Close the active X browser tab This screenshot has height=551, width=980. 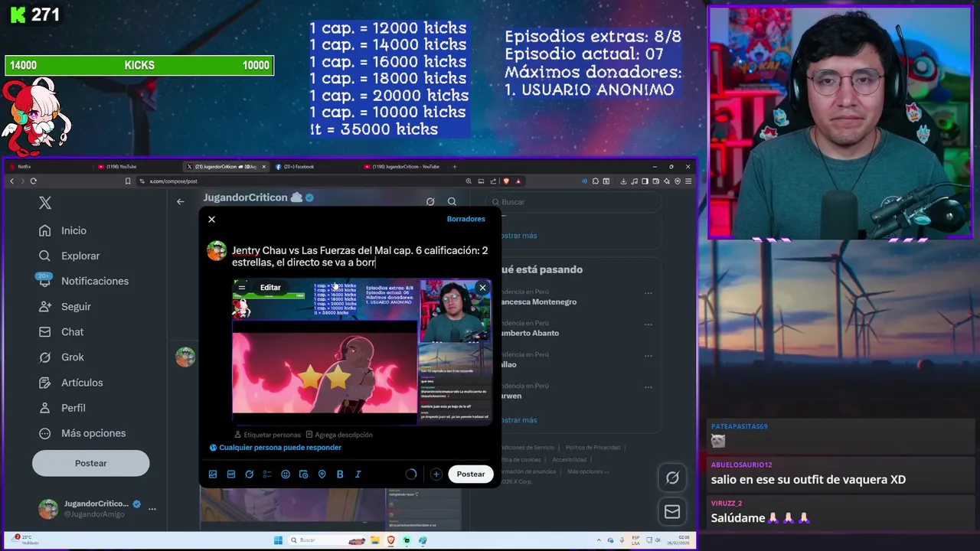[264, 167]
